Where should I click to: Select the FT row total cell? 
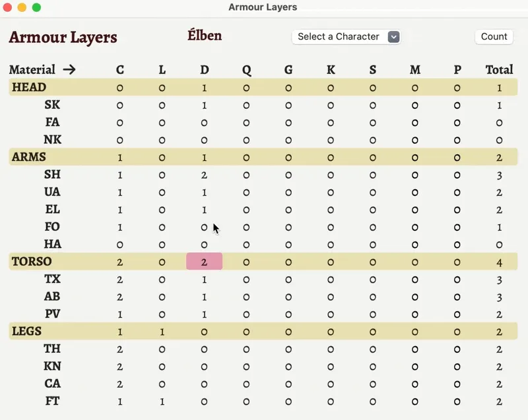tap(500, 401)
